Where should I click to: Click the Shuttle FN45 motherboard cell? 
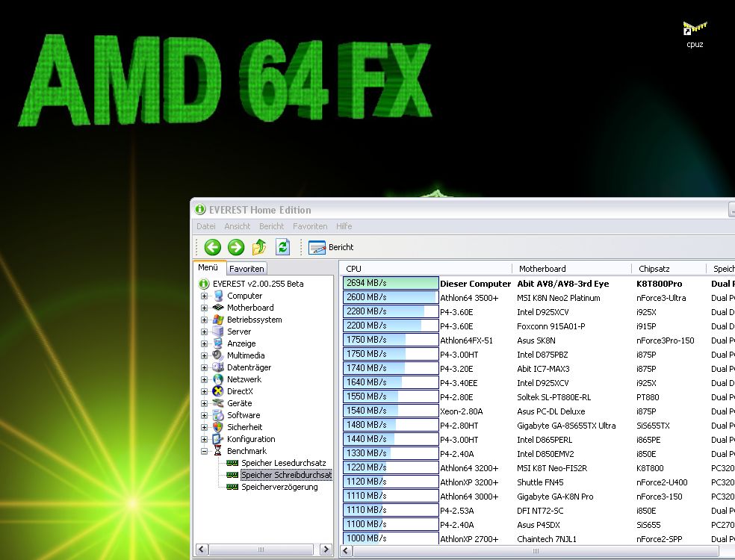540,482
